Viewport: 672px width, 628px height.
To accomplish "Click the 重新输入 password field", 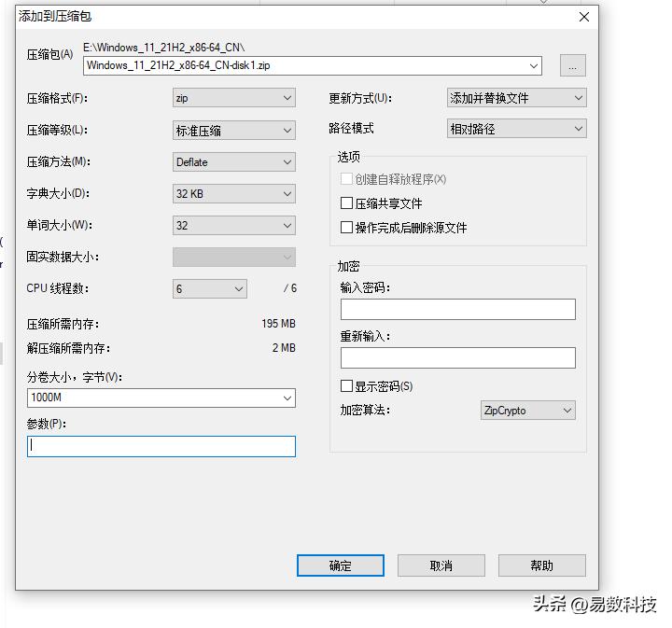I will pos(457,357).
